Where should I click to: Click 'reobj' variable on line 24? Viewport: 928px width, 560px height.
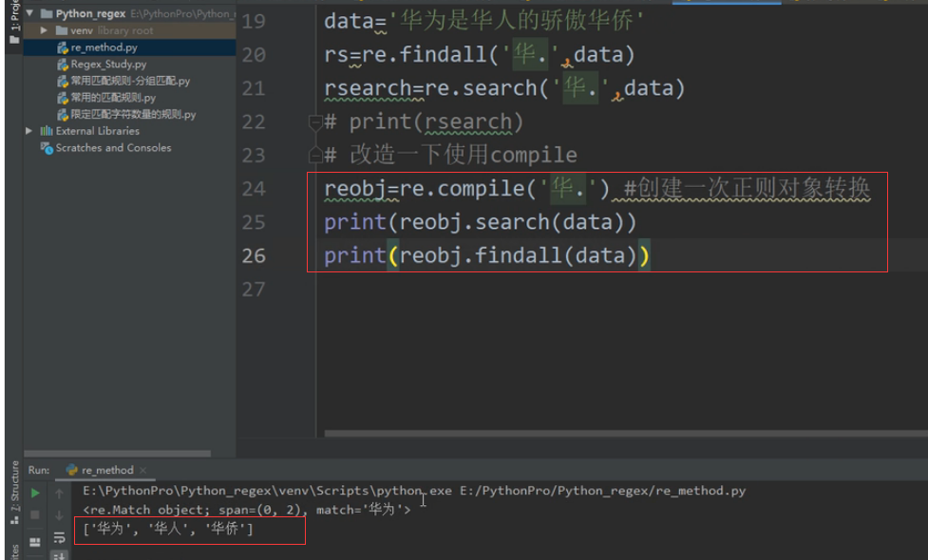pyautogui.click(x=354, y=189)
